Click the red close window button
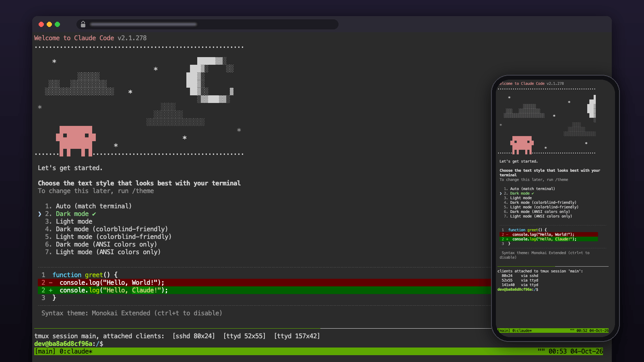Viewport: 644px width, 362px height. click(41, 25)
